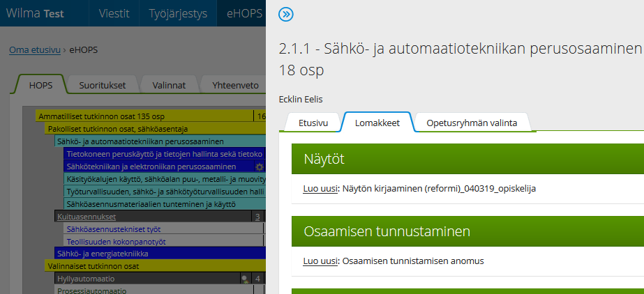The image size is (644, 294).
Task: Go to Oma etusivu breadcrumb link
Action: (x=34, y=49)
